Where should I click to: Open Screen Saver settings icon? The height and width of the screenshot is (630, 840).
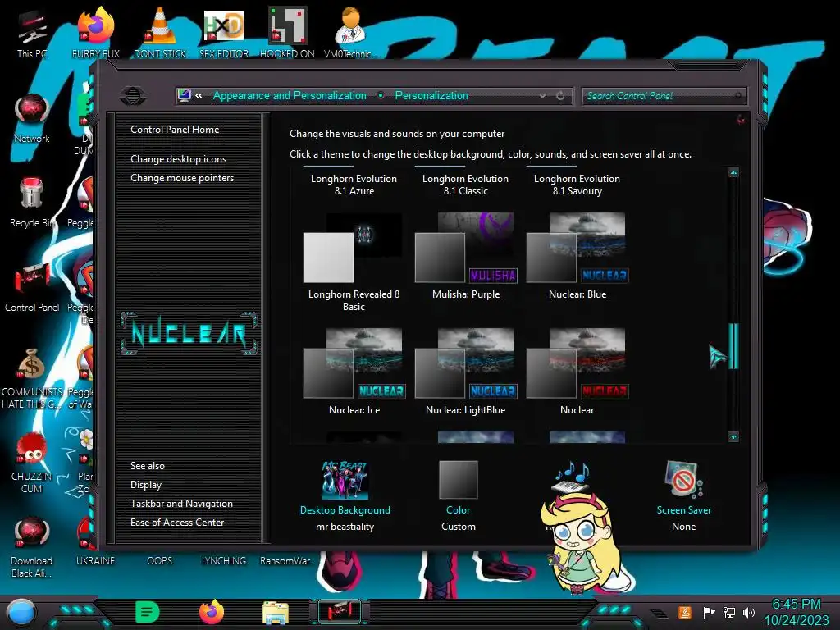[683, 480]
